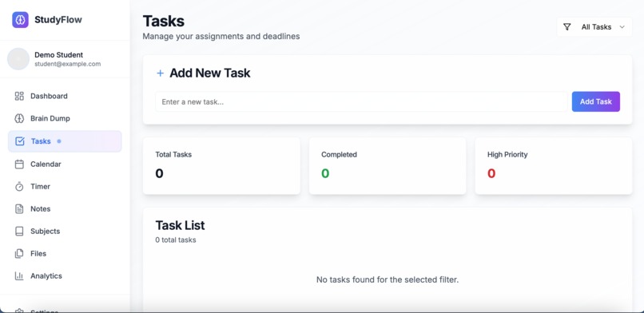
Task: Click the Completed stat card
Action: 388,166
